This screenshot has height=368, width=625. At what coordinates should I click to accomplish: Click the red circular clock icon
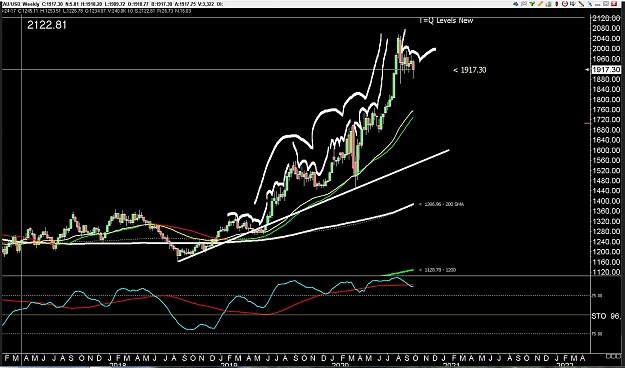pos(565,4)
